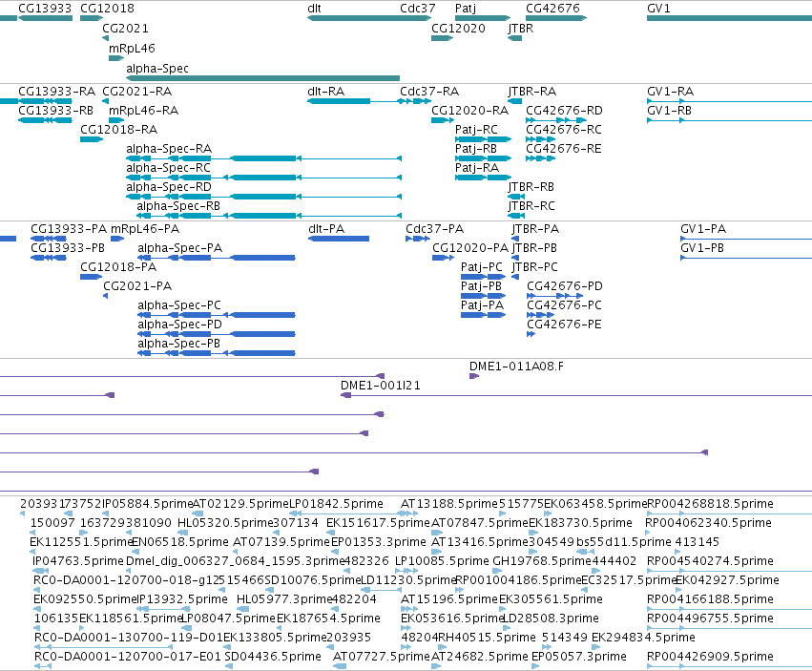Screen dimensions: 812x671
Task: Select transcript Patj-RA
Action: pos(483,178)
